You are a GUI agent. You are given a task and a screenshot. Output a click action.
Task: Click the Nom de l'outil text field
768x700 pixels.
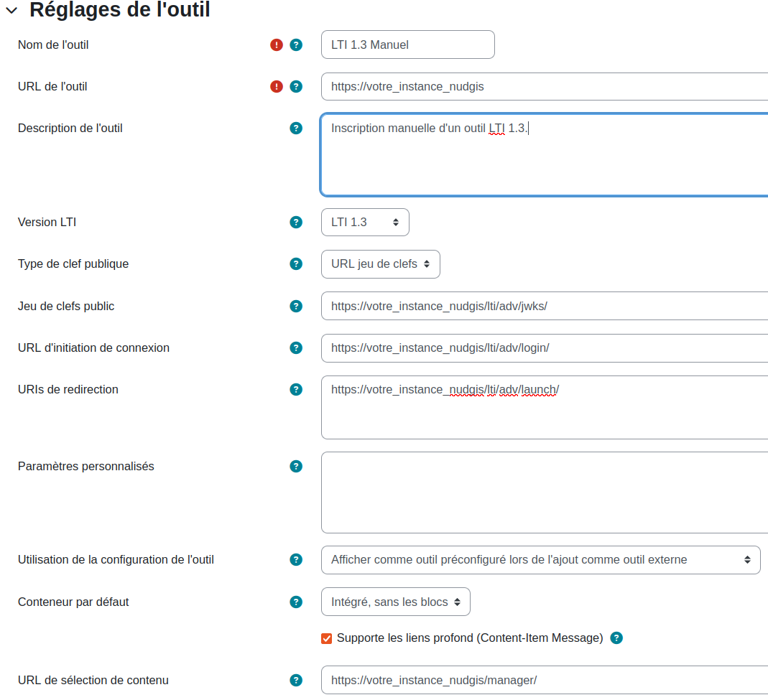click(408, 45)
